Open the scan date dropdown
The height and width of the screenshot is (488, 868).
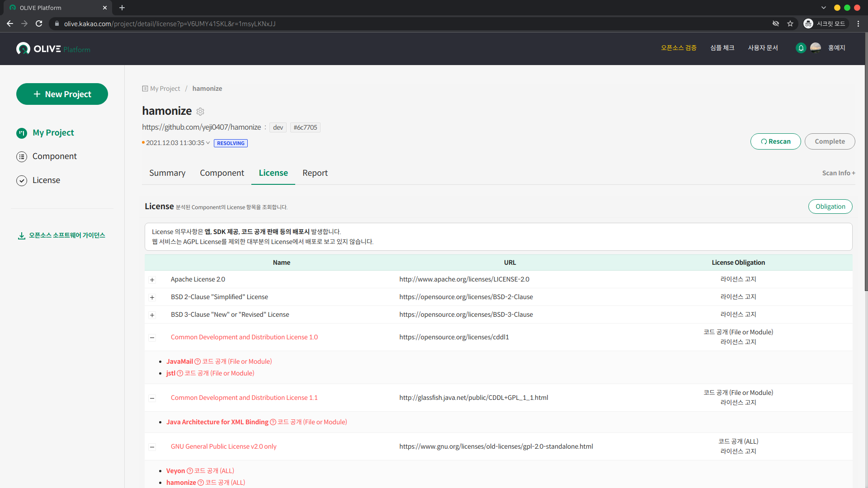point(208,143)
